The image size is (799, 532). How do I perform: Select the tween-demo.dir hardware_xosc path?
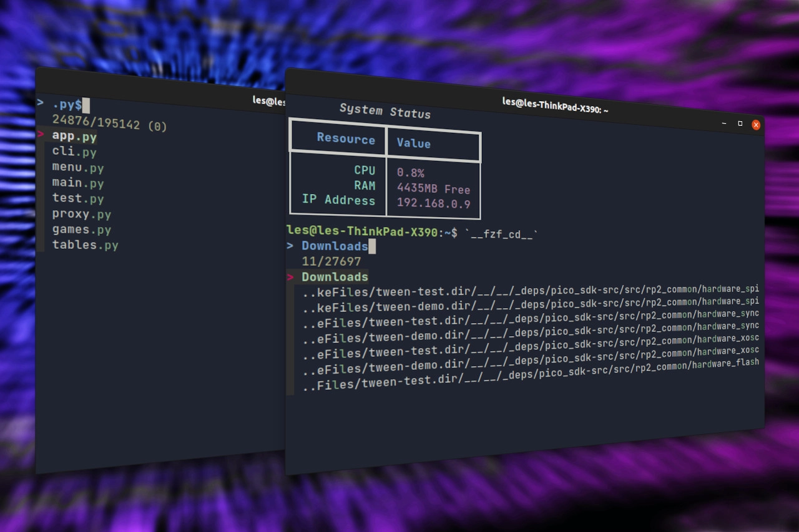click(x=531, y=361)
